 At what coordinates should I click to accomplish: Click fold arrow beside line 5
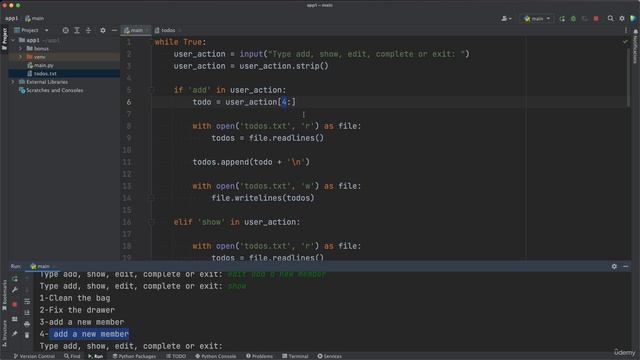coord(151,90)
